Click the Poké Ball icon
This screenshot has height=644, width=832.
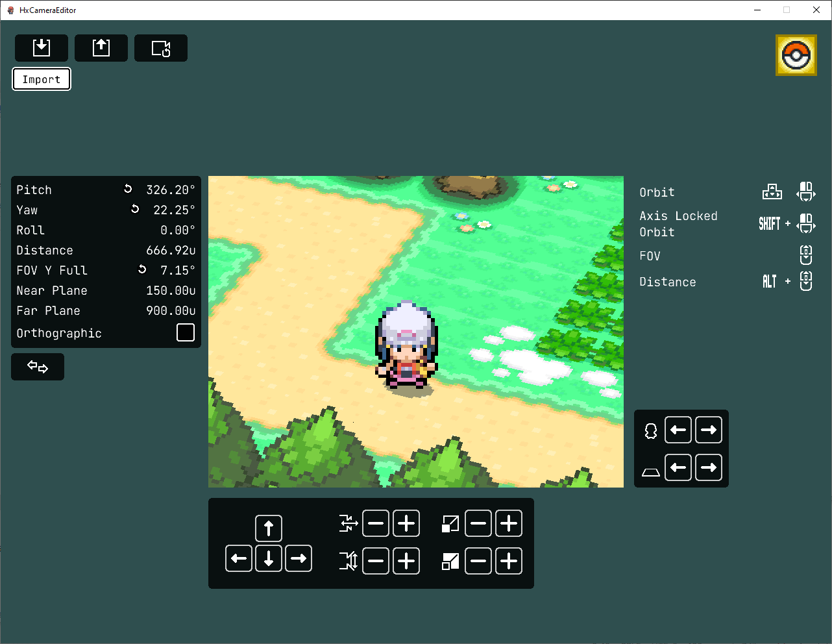click(x=796, y=55)
